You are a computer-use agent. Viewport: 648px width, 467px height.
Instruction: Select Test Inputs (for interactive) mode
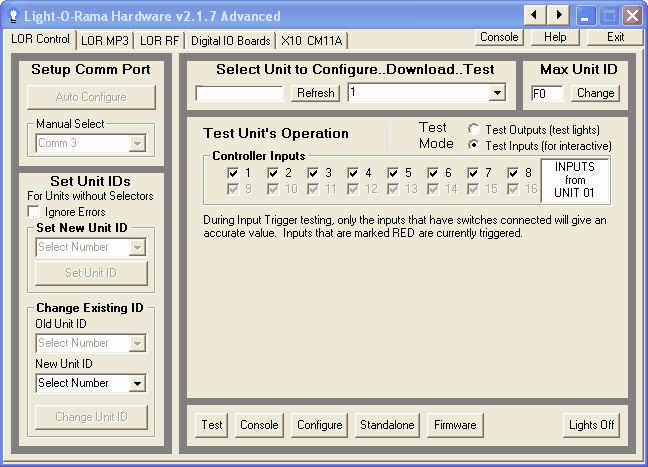click(473, 146)
